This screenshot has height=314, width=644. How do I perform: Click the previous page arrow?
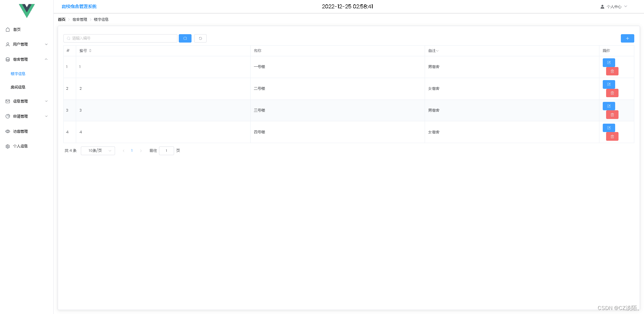click(123, 151)
